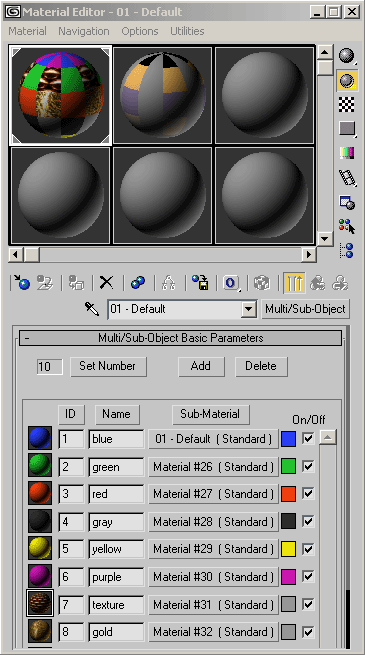This screenshot has width=365, height=655.
Task: Click the Go Forward to Sibling icon
Action: (x=340, y=283)
